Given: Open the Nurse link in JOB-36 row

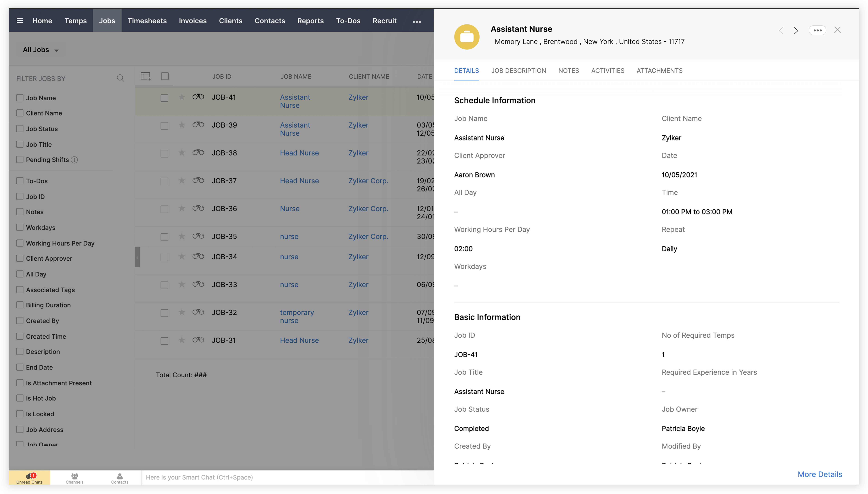Looking at the screenshot, I should tap(290, 209).
